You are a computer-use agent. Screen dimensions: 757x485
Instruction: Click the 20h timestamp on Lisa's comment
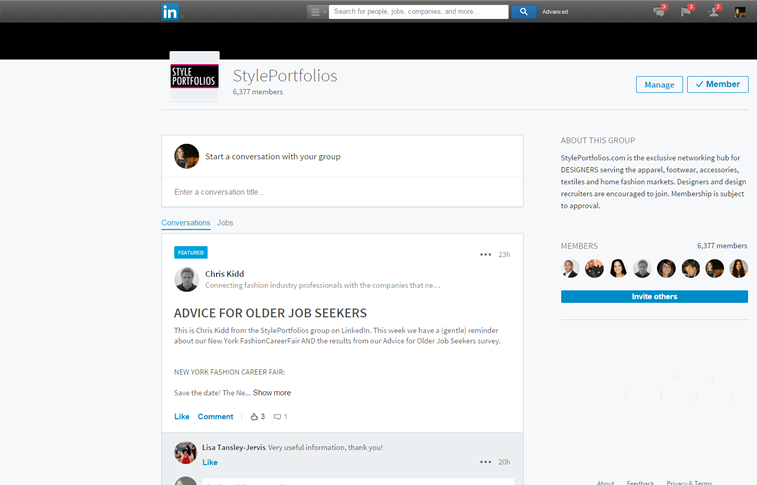(x=504, y=462)
